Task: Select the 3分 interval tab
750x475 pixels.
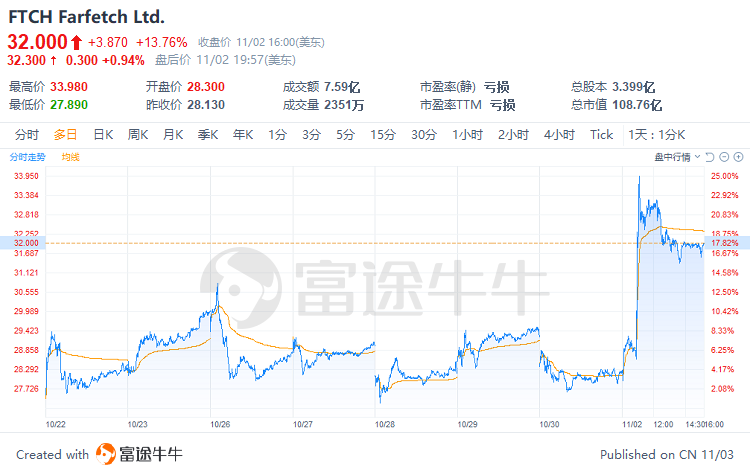Action: 311,135
